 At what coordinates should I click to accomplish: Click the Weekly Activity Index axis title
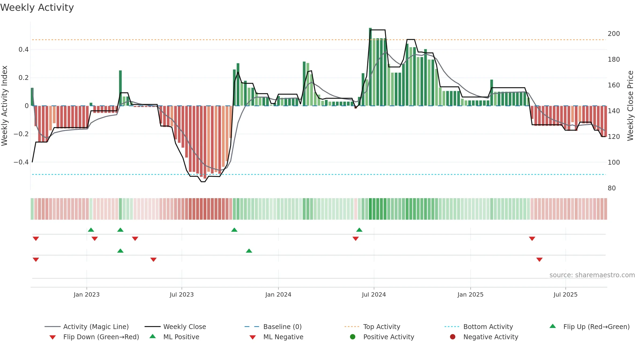[x=4, y=106]
